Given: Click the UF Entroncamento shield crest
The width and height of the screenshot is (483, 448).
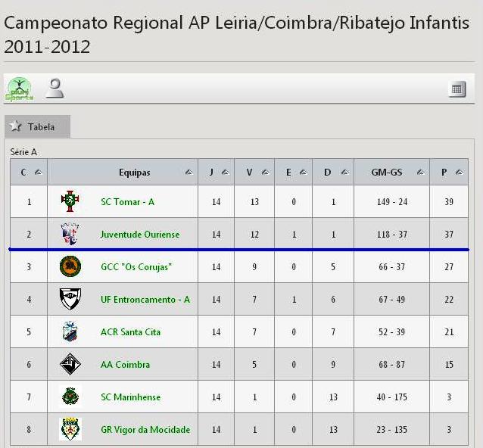Looking at the screenshot, I should pos(70,299).
